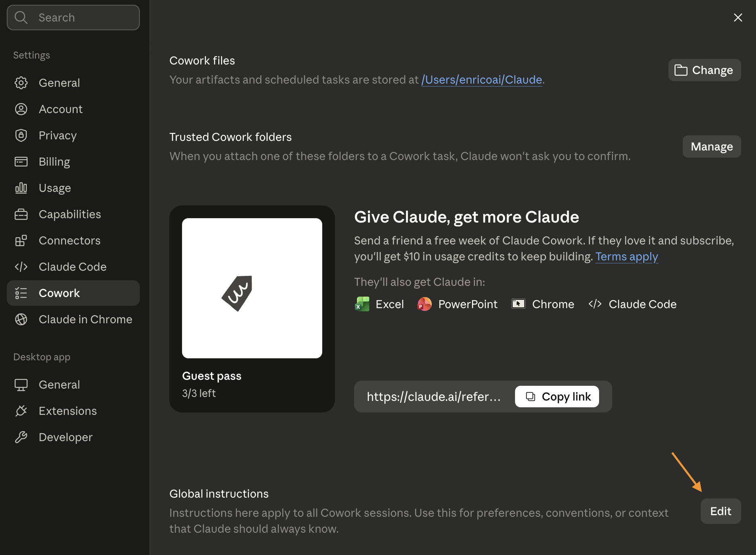Image resolution: width=756 pixels, height=555 pixels.
Task: Open the Usage section
Action: [x=73, y=188]
